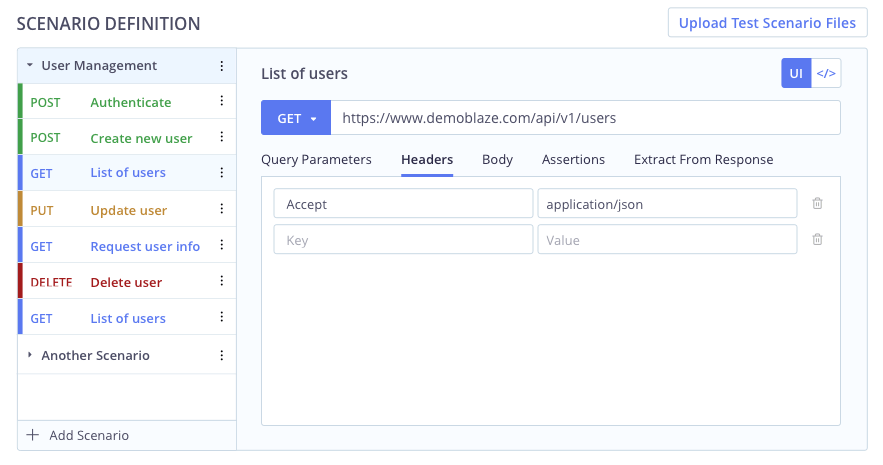Switch to the UI editor view
883x465 pixels.
point(796,74)
